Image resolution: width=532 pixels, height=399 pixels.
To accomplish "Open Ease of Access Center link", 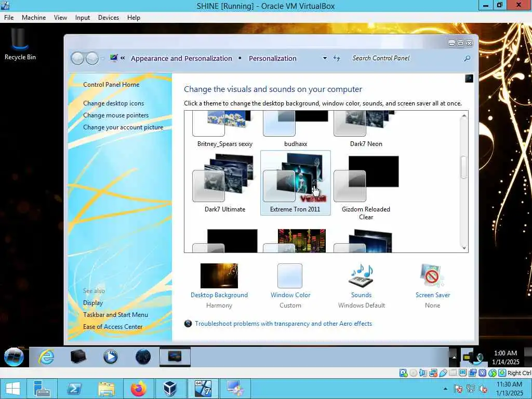I will (x=113, y=327).
